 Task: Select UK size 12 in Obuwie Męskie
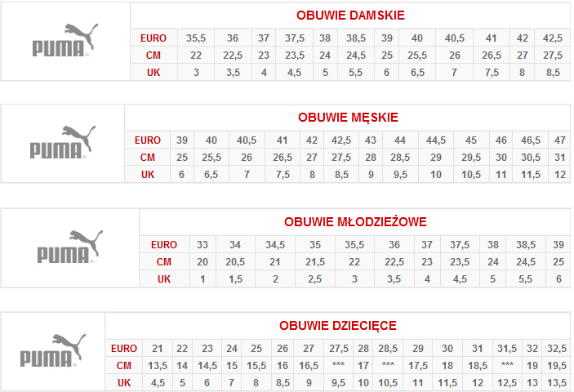[558, 175]
